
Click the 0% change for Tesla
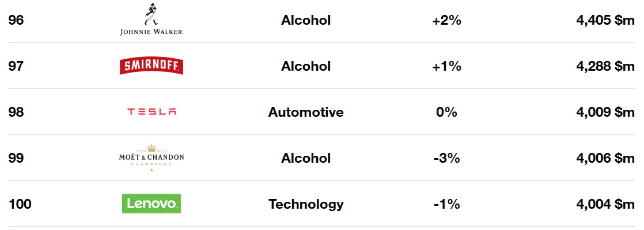click(x=447, y=112)
